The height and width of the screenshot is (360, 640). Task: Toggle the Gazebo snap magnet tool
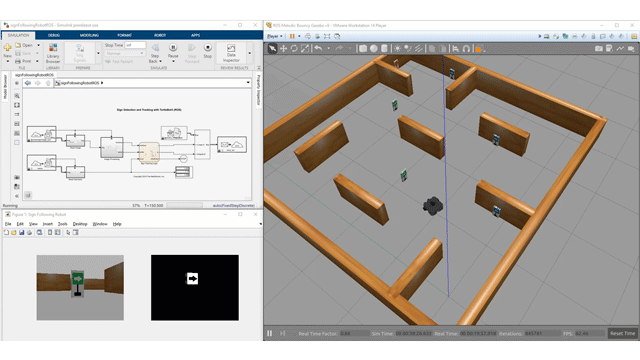click(x=466, y=49)
